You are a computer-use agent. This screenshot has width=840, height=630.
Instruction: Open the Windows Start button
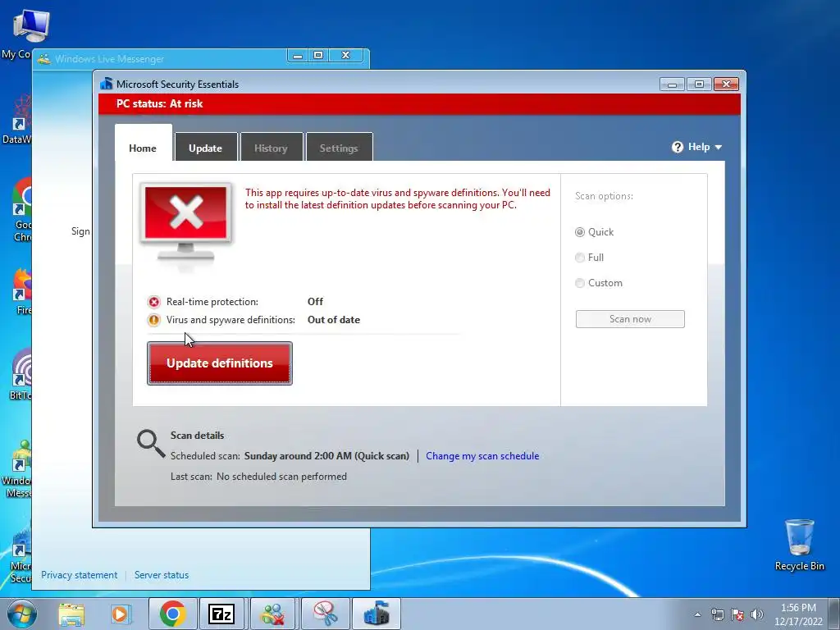point(21,614)
